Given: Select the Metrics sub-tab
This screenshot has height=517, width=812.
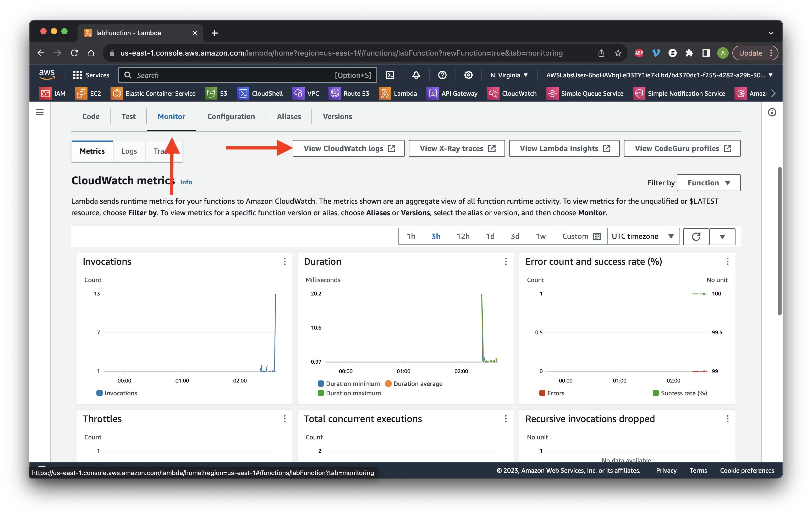Looking at the screenshot, I should coord(92,151).
